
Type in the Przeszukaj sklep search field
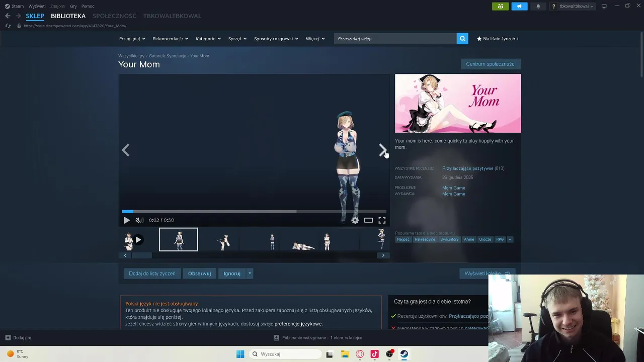coord(395,39)
